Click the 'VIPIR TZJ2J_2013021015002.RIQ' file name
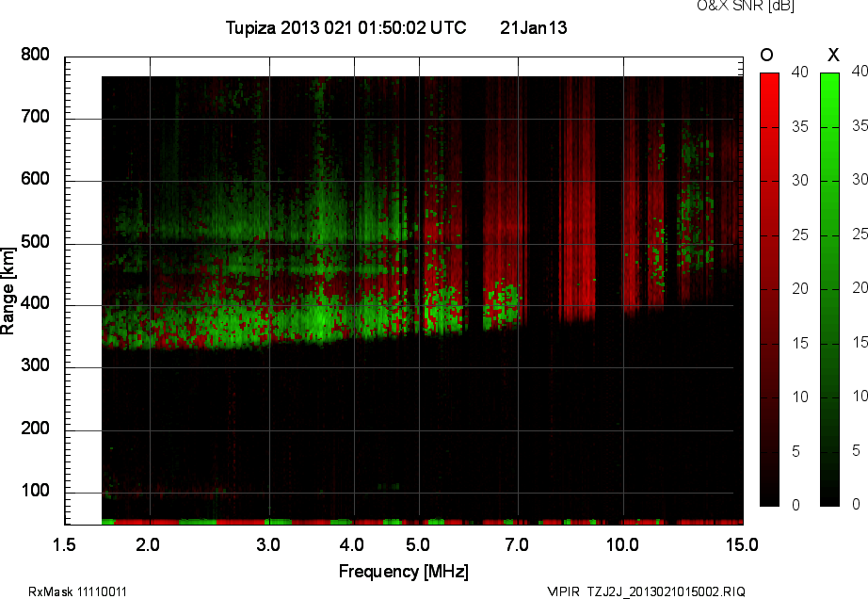 coord(646,591)
